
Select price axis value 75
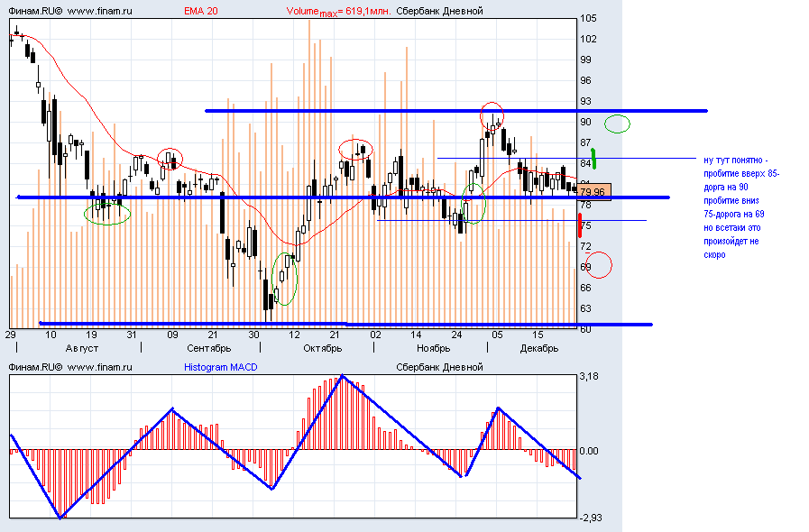click(x=585, y=225)
